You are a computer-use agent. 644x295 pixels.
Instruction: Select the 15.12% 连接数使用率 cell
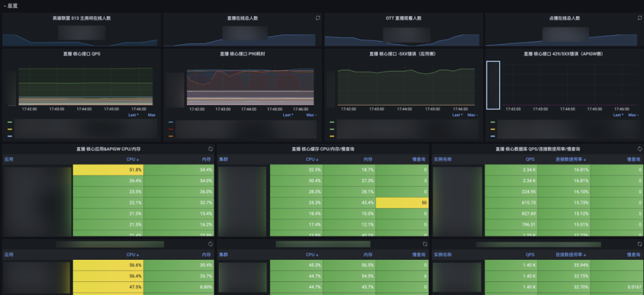(x=564, y=214)
